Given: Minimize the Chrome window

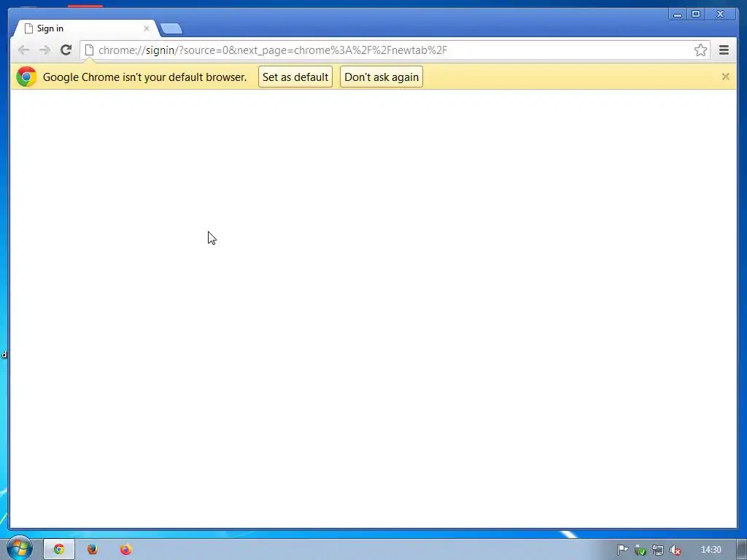Looking at the screenshot, I should (x=677, y=15).
